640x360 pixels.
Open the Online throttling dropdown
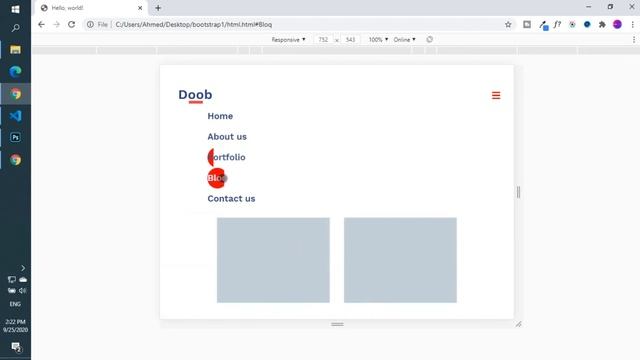tap(404, 40)
